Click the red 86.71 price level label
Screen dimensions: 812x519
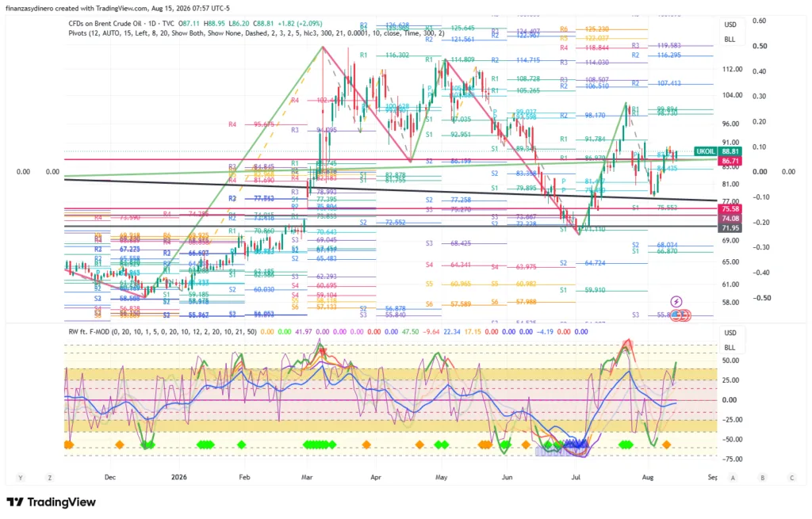(x=730, y=162)
